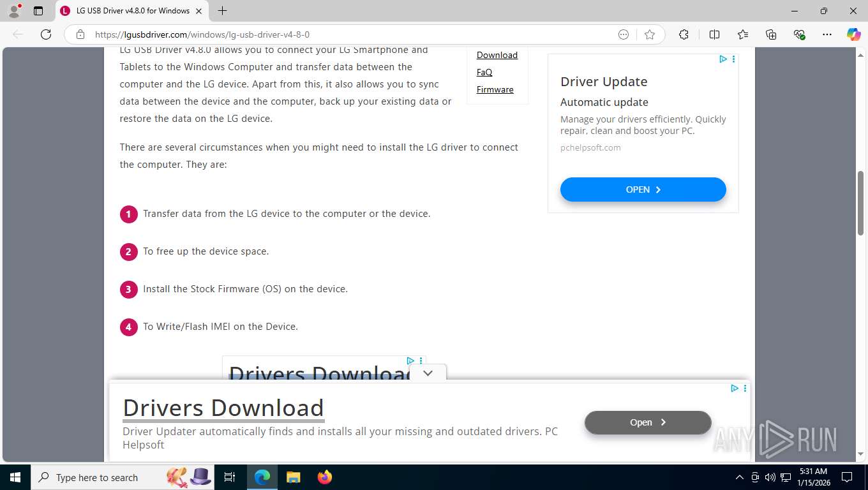Open the tab actions menu icon
Viewport: 868px width, 490px height.
pos(38,11)
